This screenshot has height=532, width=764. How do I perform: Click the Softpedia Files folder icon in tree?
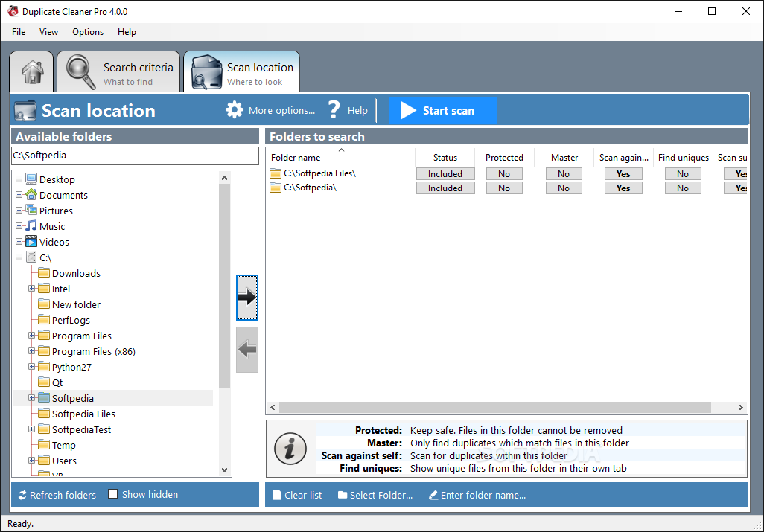[44, 413]
